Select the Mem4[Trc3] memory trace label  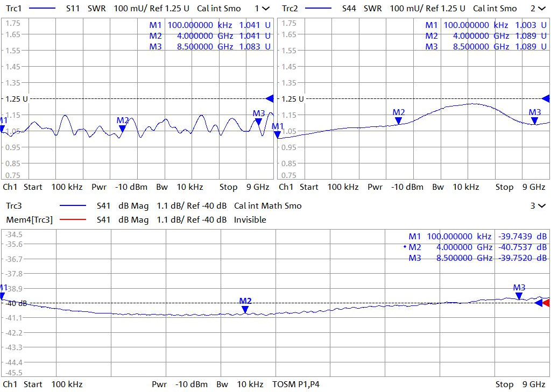pos(29,220)
